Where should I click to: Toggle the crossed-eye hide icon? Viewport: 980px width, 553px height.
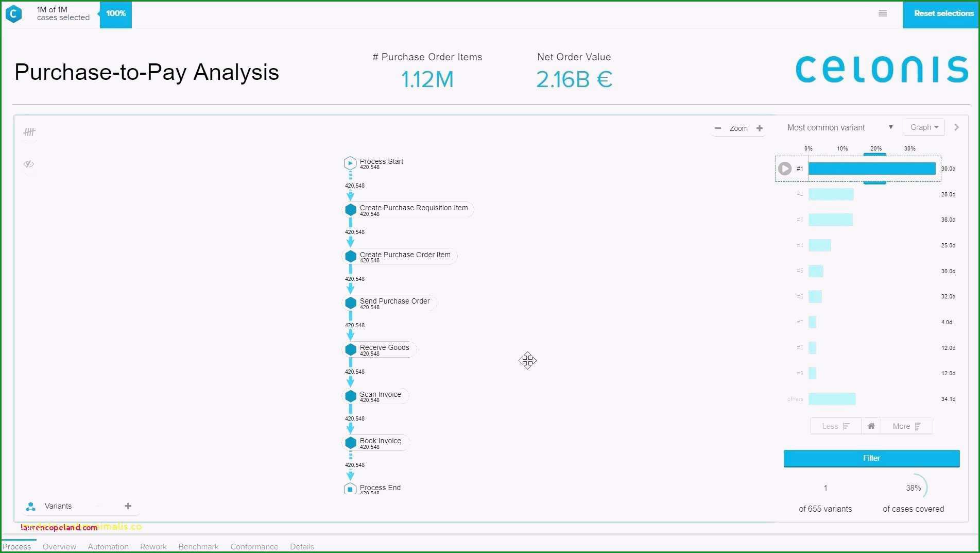(x=29, y=164)
